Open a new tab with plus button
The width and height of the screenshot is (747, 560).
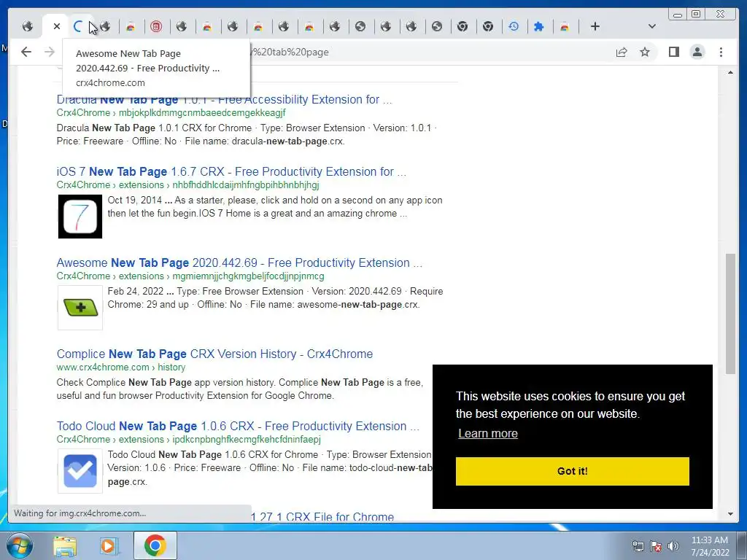click(595, 26)
